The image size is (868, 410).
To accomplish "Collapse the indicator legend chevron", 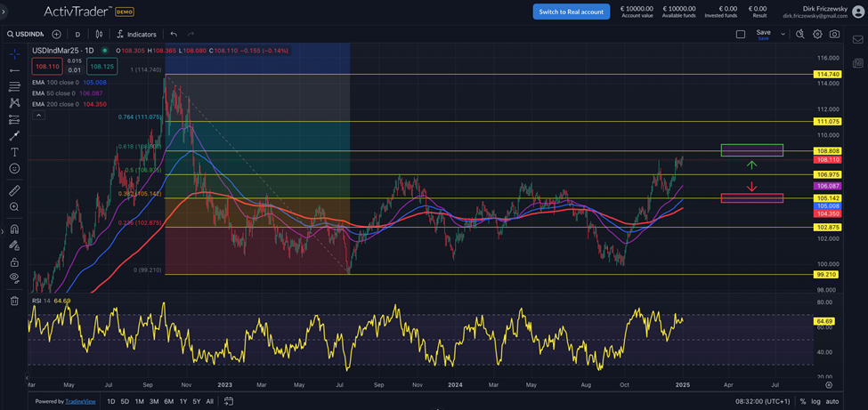I will pos(38,116).
